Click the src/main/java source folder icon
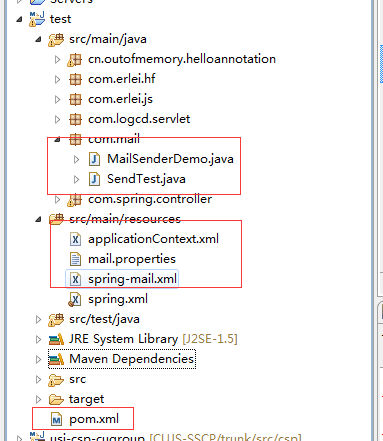This screenshot has width=383, height=441. (56, 39)
